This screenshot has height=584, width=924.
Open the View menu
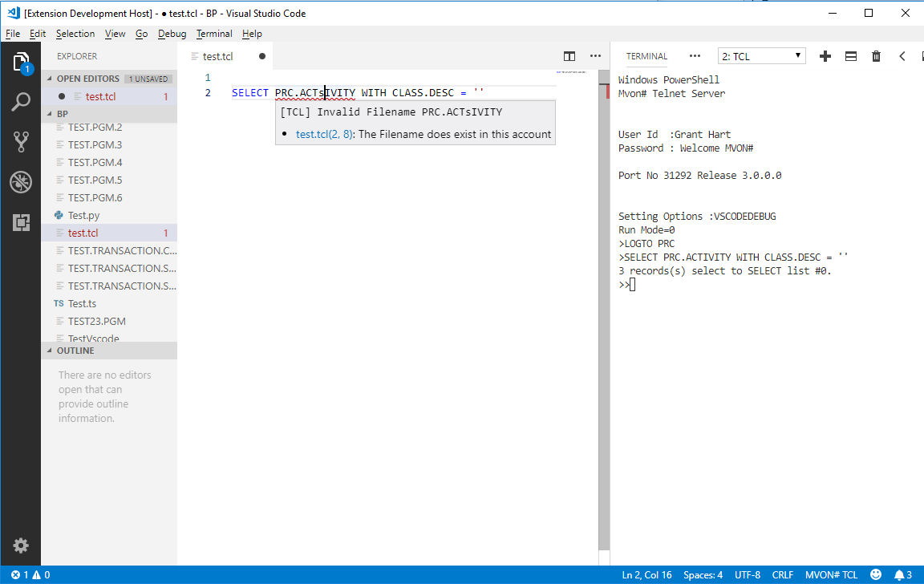click(115, 34)
